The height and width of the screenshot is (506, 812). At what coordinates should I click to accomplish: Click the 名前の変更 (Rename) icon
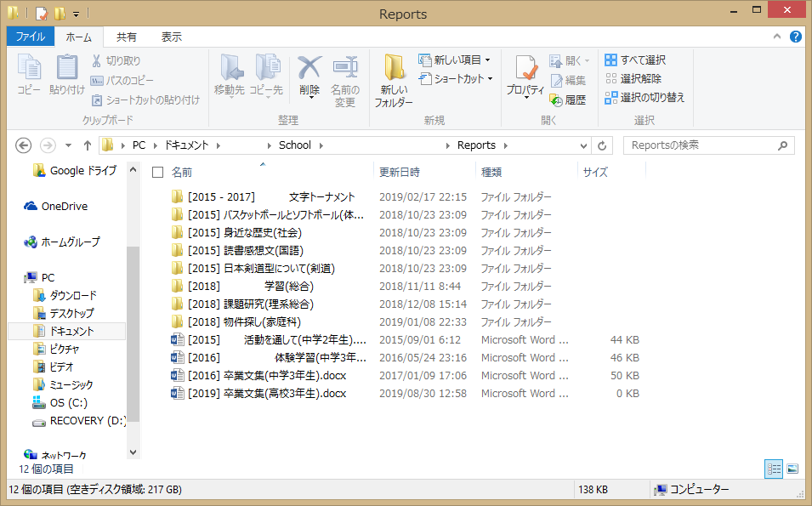tap(344, 82)
